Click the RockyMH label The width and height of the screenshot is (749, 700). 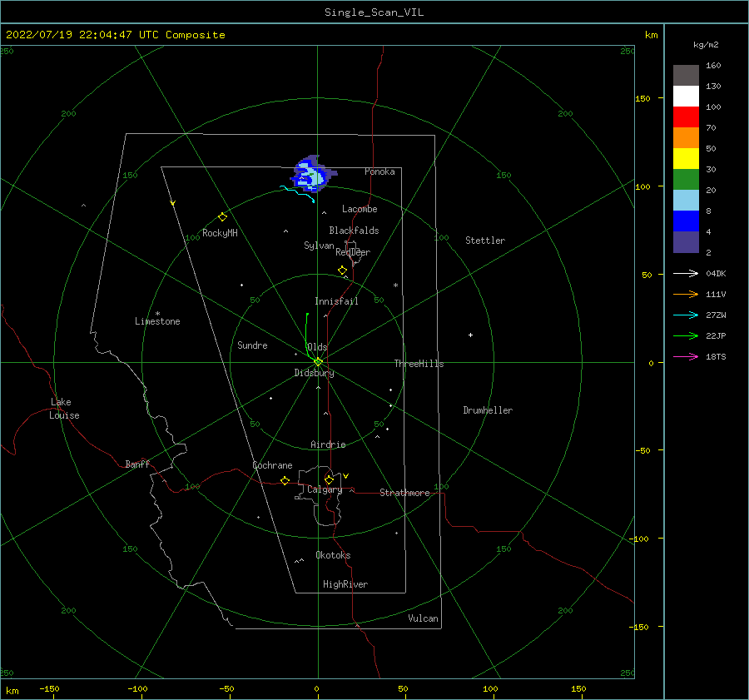[220, 233]
